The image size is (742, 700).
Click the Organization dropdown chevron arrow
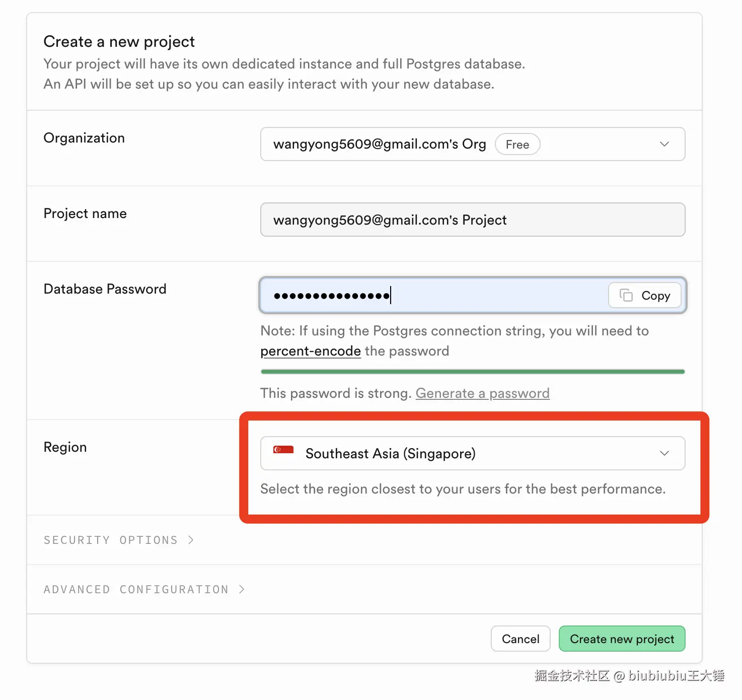[664, 144]
